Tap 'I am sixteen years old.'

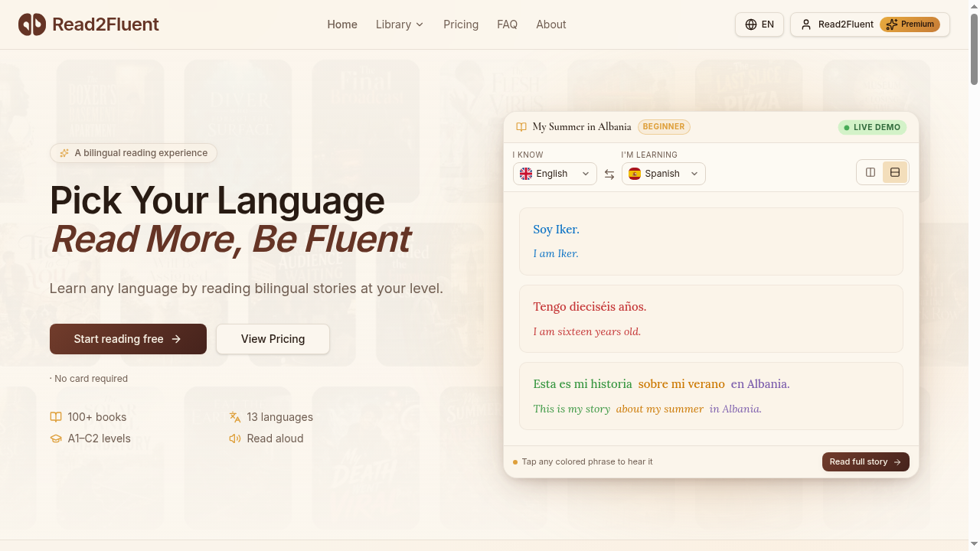(587, 331)
